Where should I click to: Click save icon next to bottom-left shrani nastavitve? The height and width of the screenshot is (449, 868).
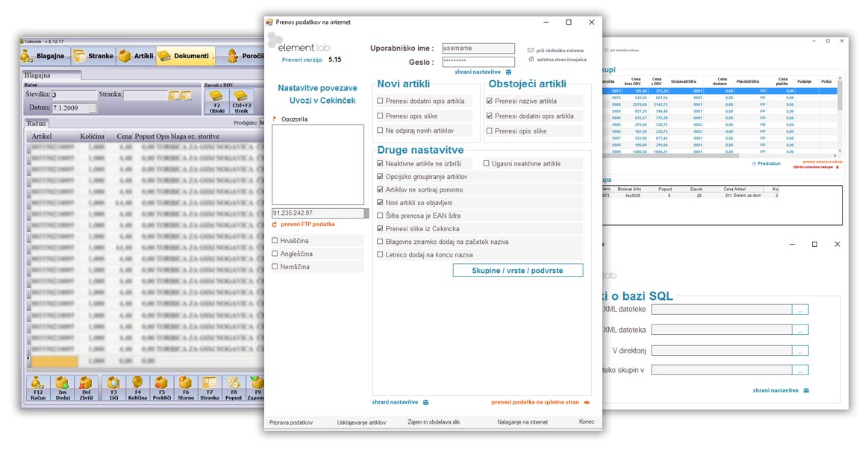[425, 403]
